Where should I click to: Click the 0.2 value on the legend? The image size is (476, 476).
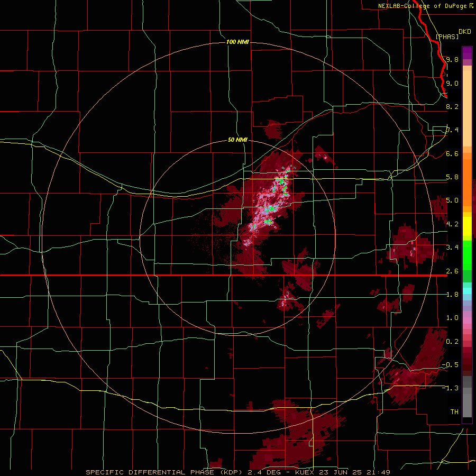click(x=452, y=342)
